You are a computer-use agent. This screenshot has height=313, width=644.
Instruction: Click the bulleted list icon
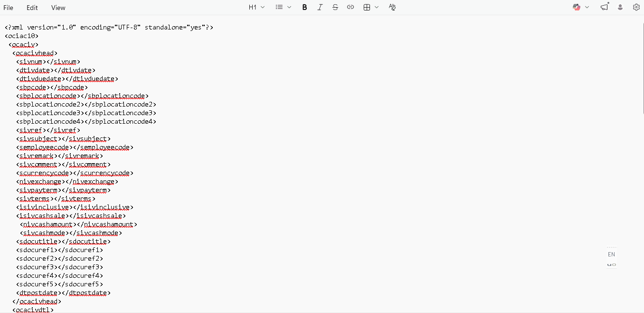click(279, 7)
